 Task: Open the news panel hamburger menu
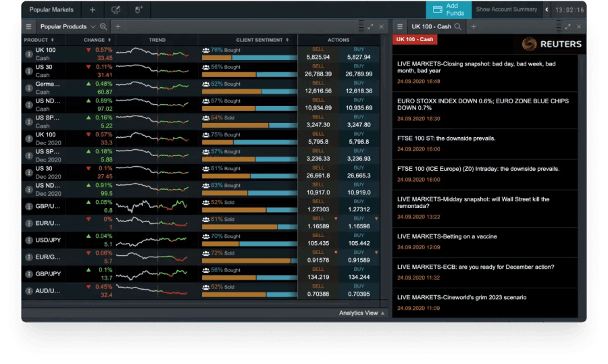(400, 26)
